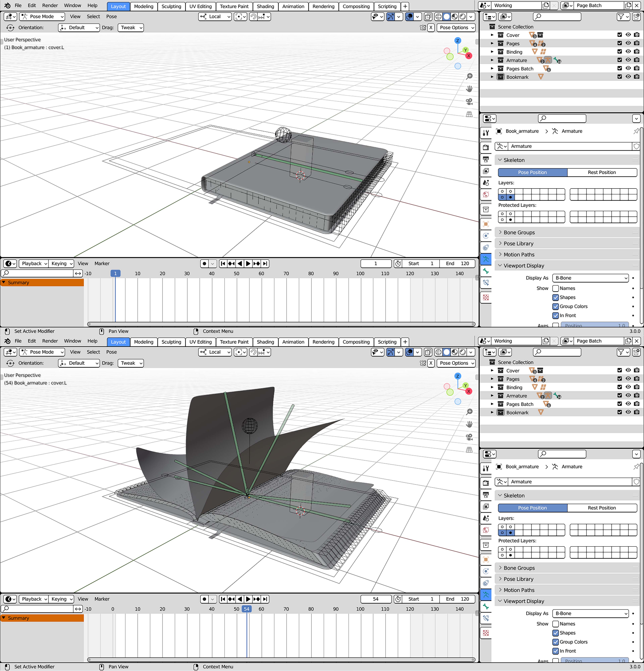The image size is (644, 671).
Task: Open the Pose menu in the header
Action: tap(111, 16)
